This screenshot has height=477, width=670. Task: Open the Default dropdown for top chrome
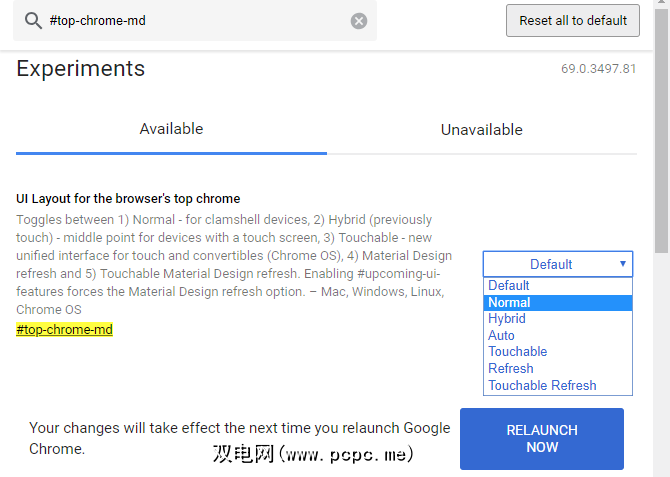tap(558, 264)
